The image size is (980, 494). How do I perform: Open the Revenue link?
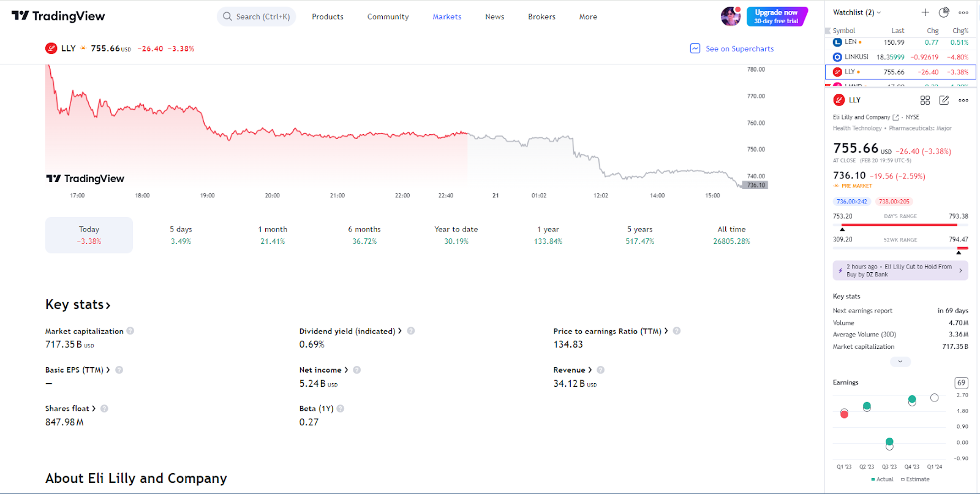tap(573, 370)
